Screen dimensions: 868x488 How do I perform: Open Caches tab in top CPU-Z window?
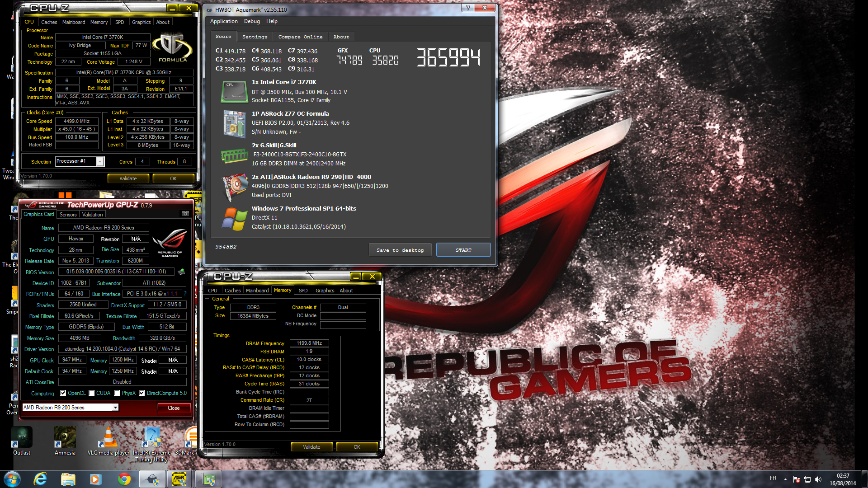pyautogui.click(x=49, y=22)
